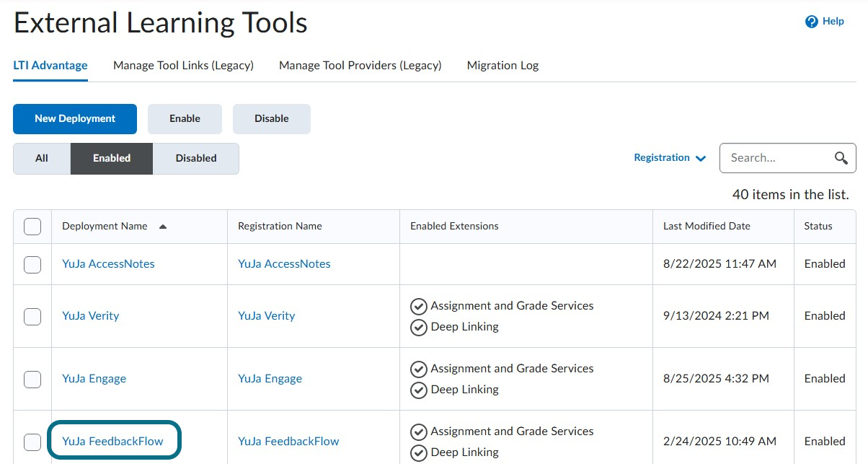Select the Disabled filter

tap(196, 159)
